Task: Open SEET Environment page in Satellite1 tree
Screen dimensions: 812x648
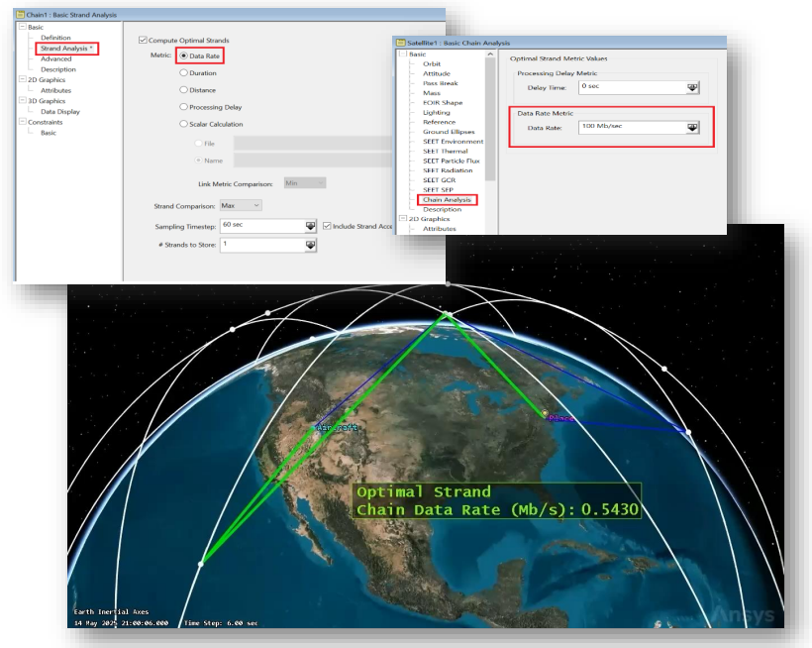Action: click(x=454, y=142)
